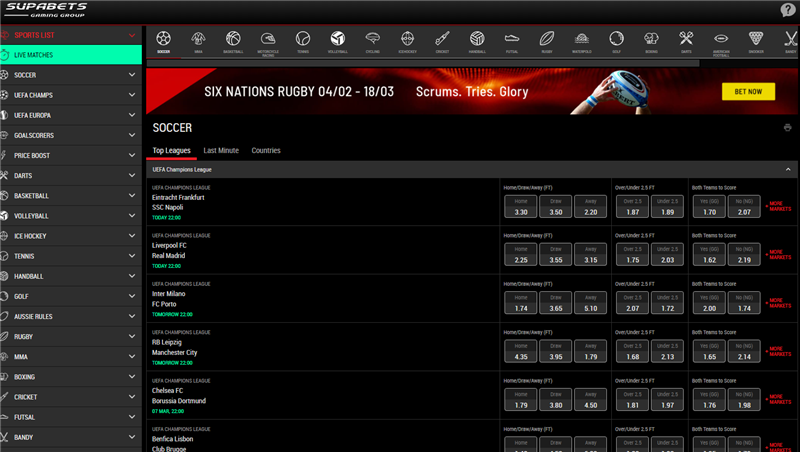The image size is (800, 452).
Task: Select Away 1.79 for Manchester City
Action: [590, 351]
